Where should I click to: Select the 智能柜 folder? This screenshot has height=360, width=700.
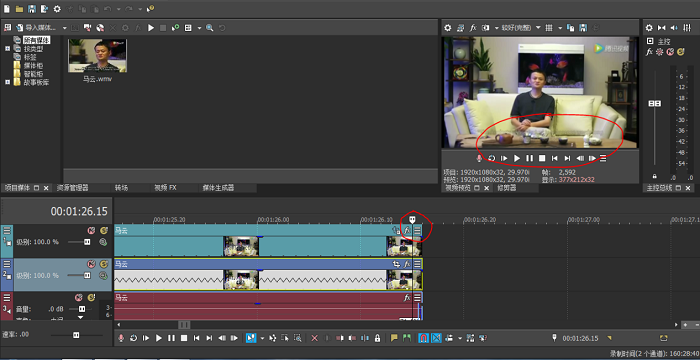coord(33,74)
